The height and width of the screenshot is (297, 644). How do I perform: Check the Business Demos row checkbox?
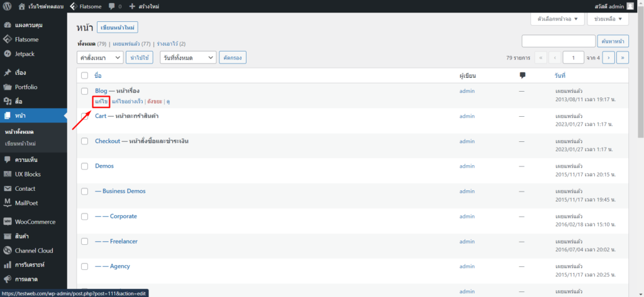[85, 191]
